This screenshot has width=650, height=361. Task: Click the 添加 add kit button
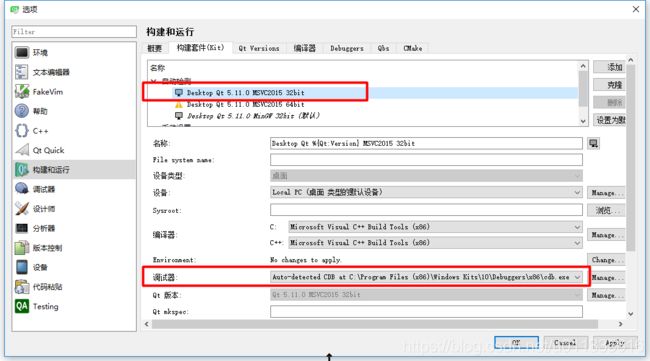[x=609, y=67]
